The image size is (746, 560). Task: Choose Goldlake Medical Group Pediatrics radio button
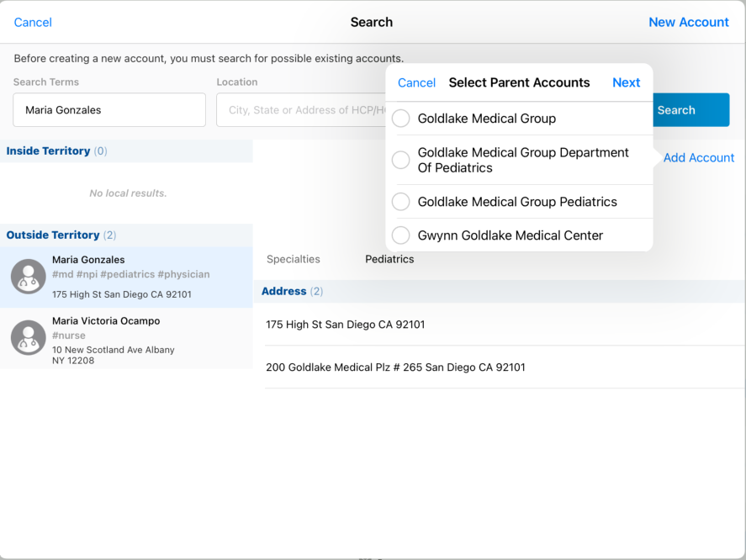[x=401, y=202]
